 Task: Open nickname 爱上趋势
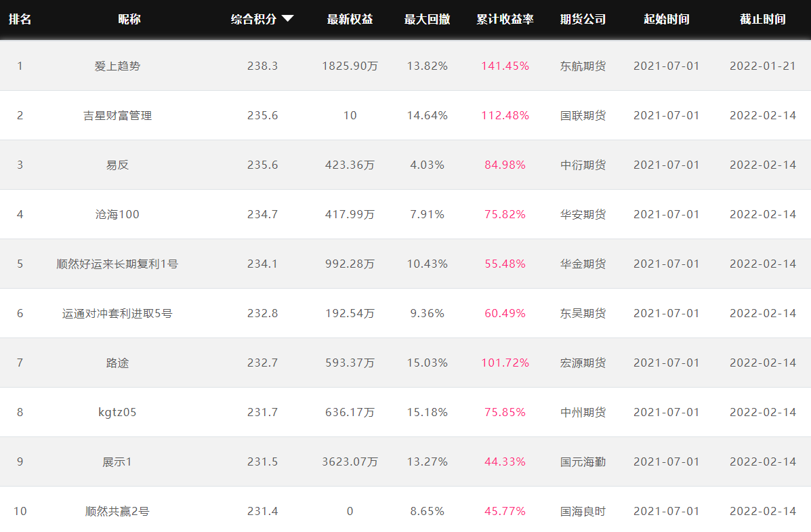(117, 66)
